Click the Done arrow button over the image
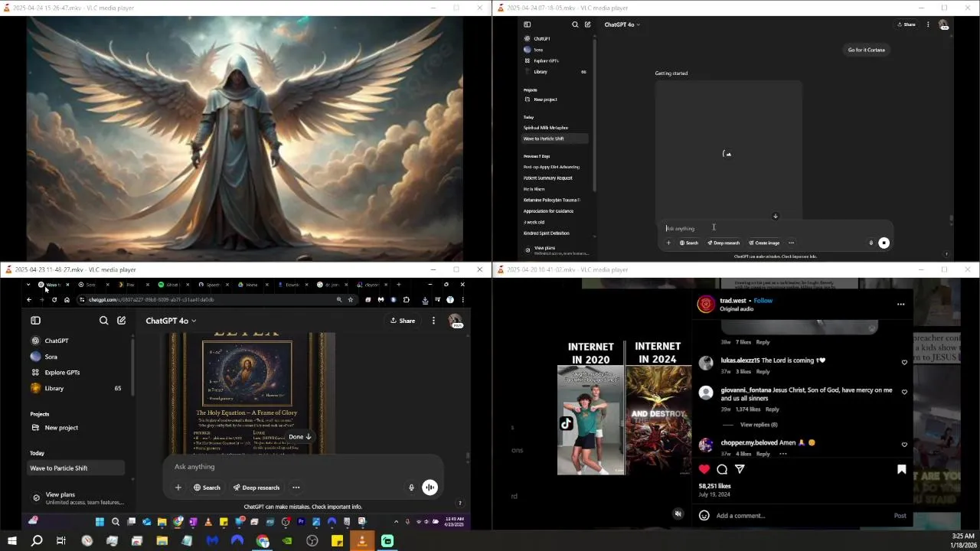This screenshot has width=980, height=551. coord(300,436)
